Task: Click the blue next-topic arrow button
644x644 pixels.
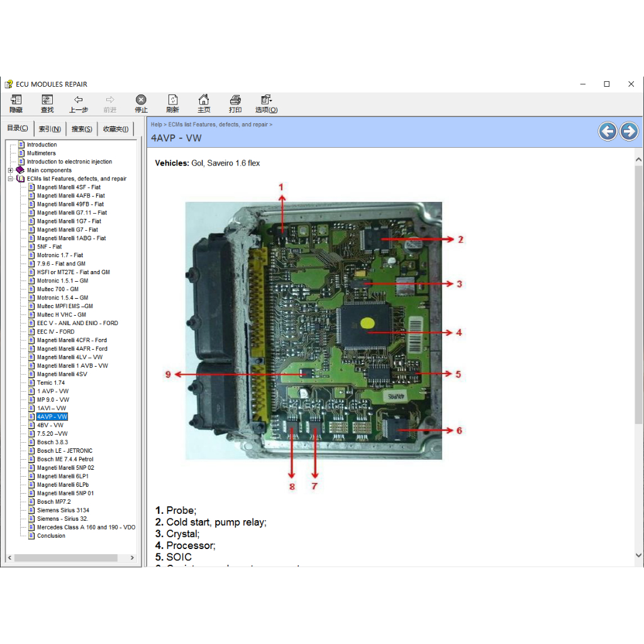Action: pyautogui.click(x=629, y=131)
